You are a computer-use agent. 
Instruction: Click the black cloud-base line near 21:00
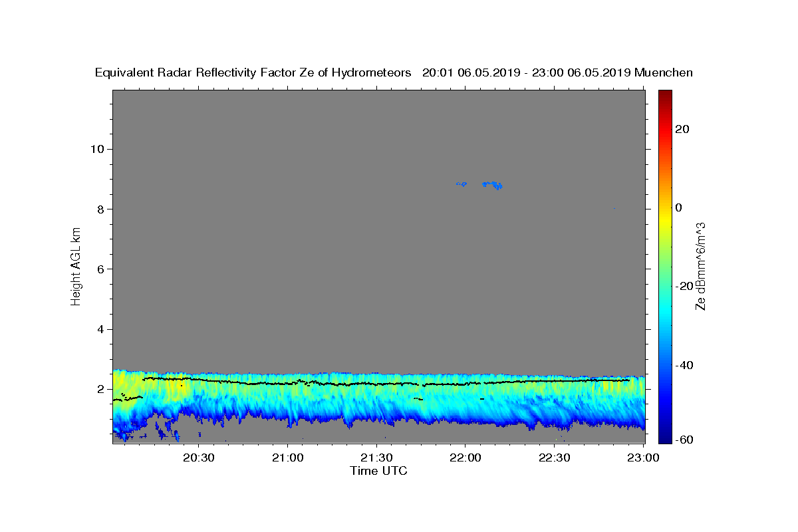(288, 383)
